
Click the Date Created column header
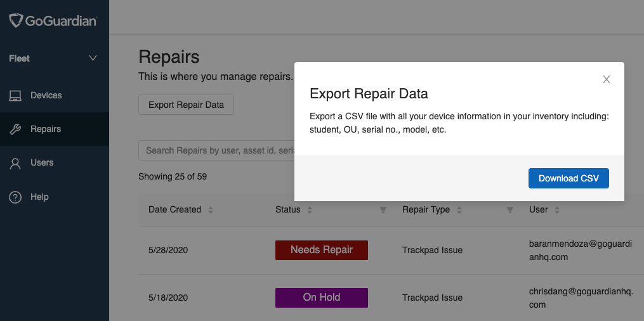[x=174, y=210]
